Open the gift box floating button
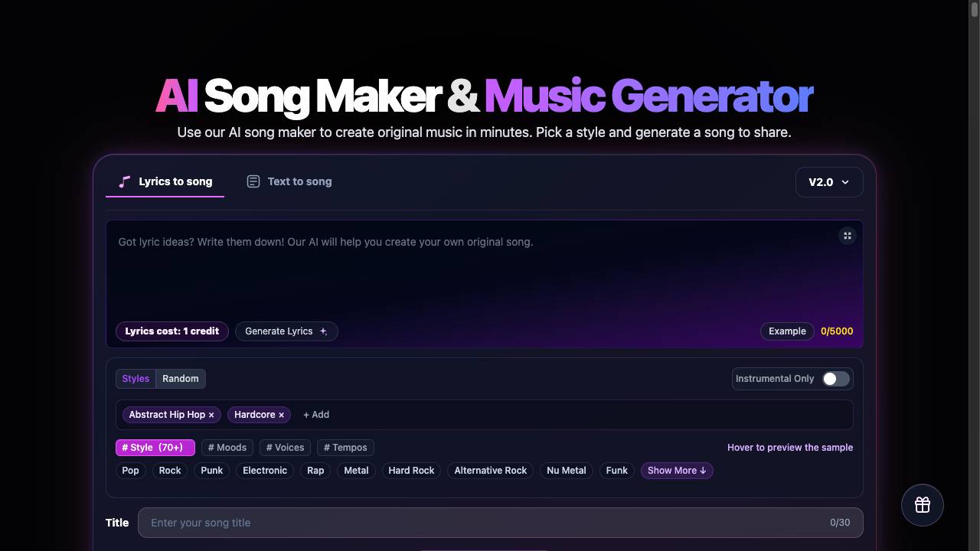 (923, 505)
